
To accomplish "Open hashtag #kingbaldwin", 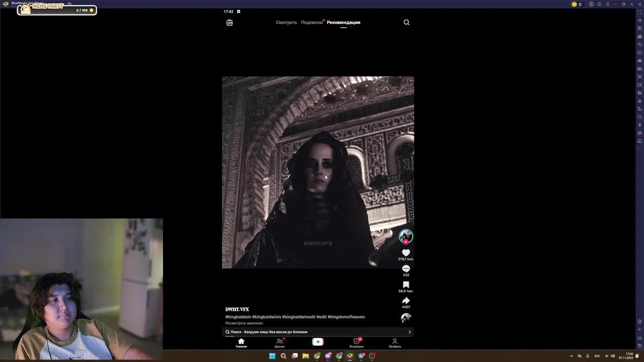I will tap(238, 317).
